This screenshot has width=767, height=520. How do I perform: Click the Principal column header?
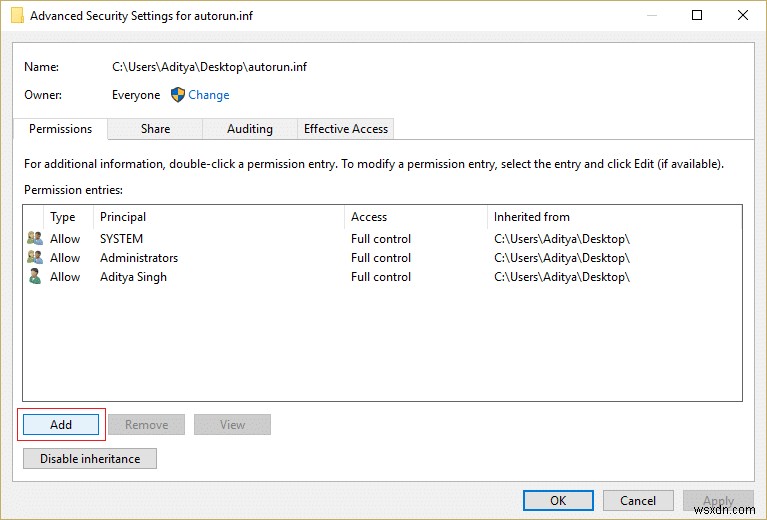point(123,217)
